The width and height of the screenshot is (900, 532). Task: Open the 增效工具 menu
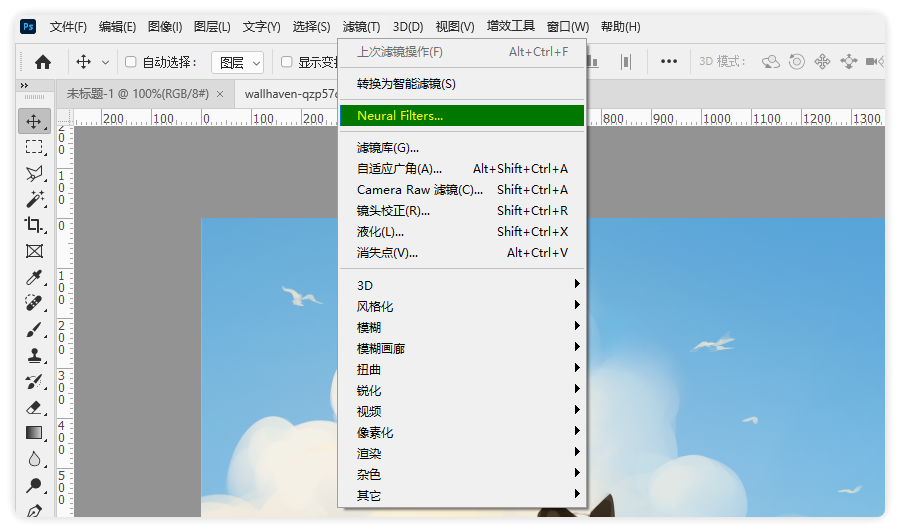(x=511, y=26)
